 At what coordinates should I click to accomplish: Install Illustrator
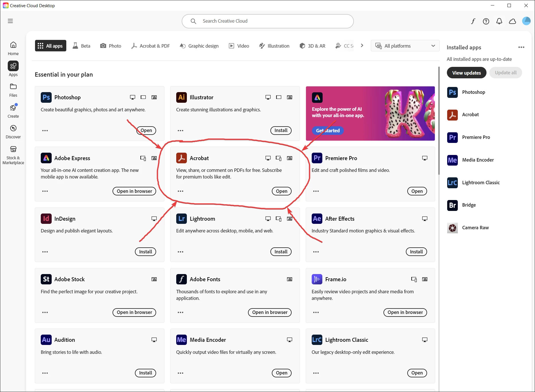coord(281,131)
